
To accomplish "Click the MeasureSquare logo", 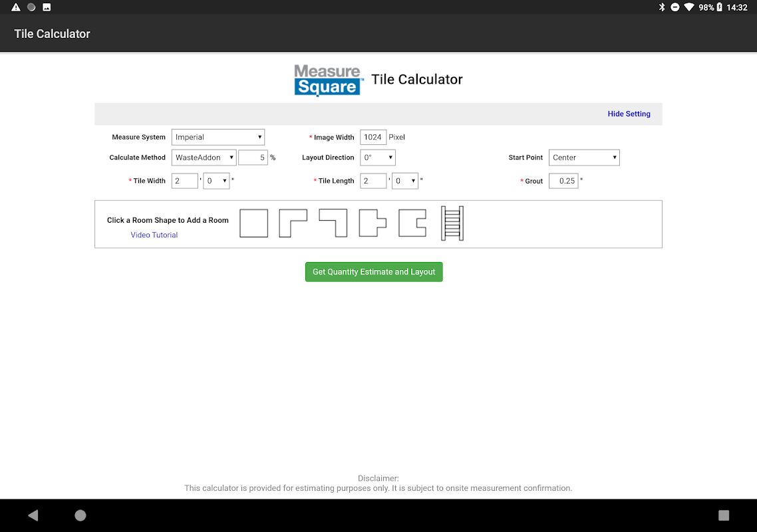I will coord(328,80).
